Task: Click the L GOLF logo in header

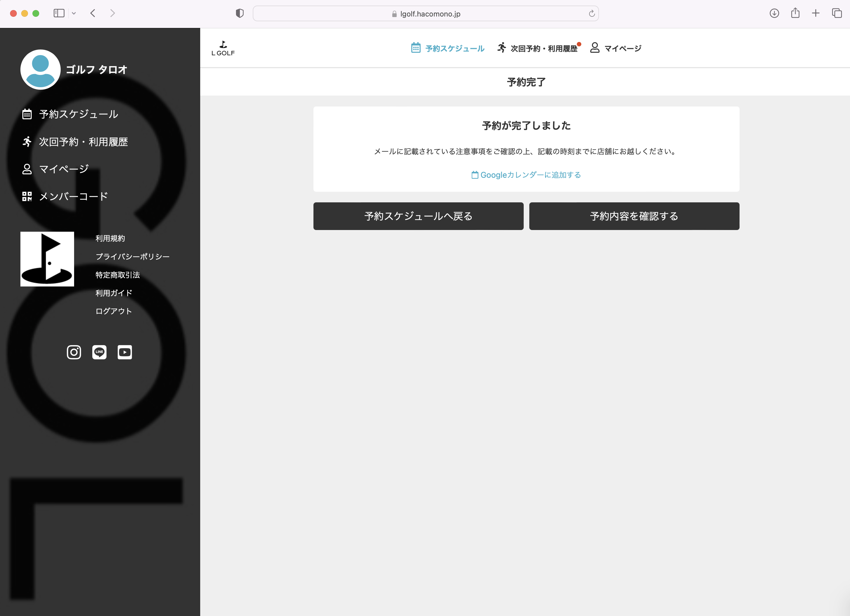Action: pos(223,48)
